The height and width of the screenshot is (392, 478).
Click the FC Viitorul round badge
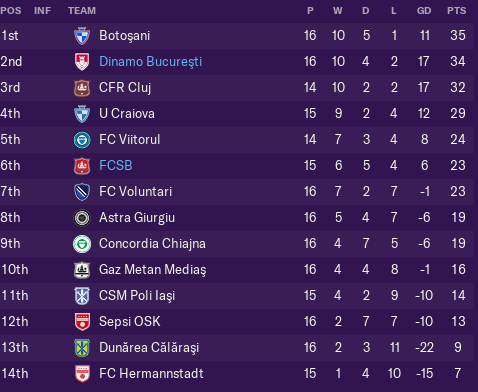pyautogui.click(x=82, y=140)
